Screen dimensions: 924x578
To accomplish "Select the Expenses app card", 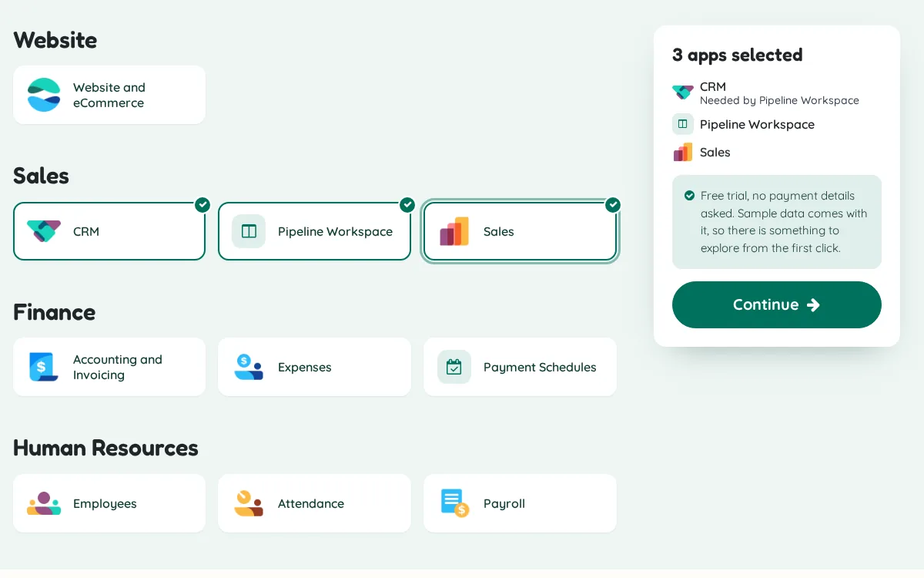I will coord(314,367).
